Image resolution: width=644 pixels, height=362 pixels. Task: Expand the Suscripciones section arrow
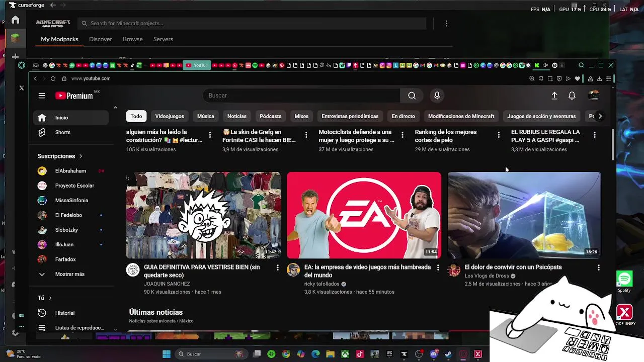80,156
